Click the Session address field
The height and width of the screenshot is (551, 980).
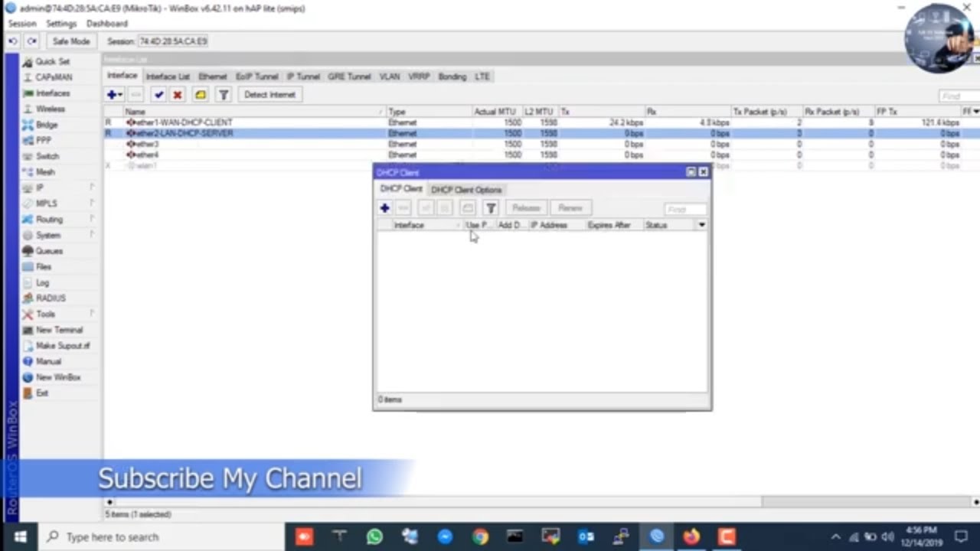(x=173, y=41)
